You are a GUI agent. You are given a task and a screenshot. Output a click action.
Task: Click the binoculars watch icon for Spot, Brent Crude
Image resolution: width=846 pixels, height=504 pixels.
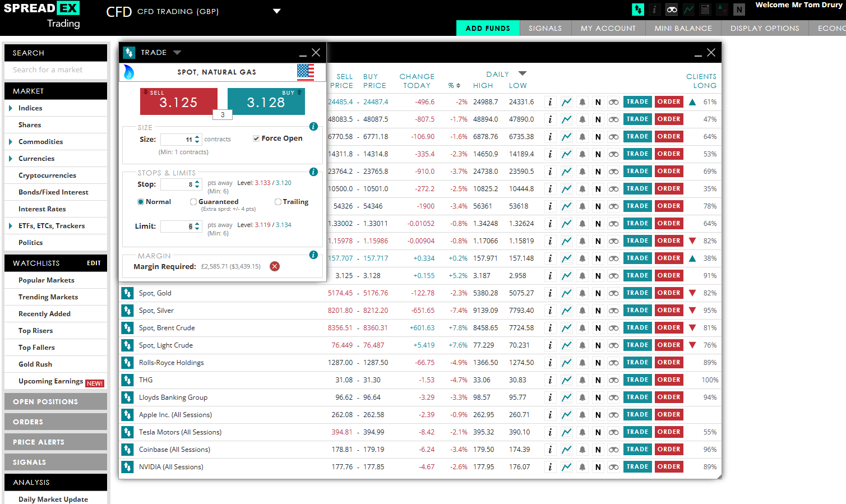click(614, 327)
